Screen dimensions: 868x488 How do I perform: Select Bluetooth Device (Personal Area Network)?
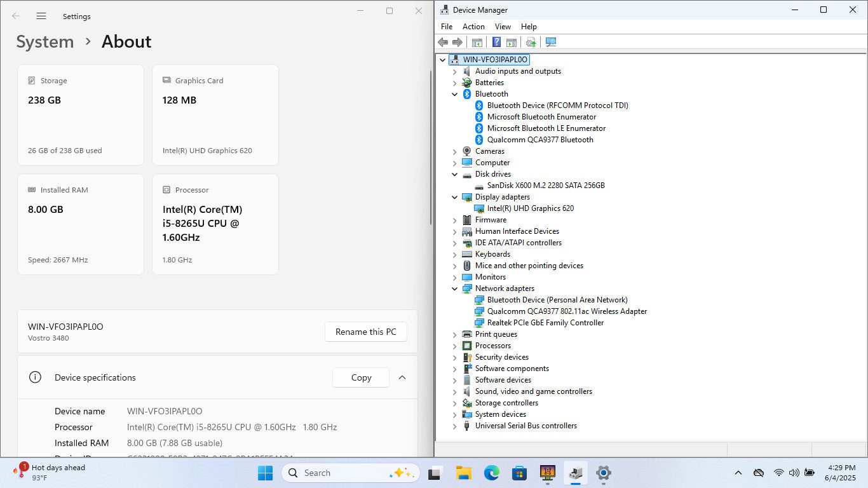tap(557, 300)
